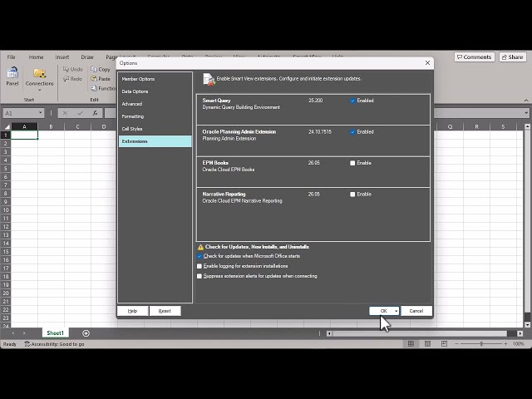The width and height of the screenshot is (532, 399).
Task: Close the Options dialog with X
Action: tap(427, 63)
